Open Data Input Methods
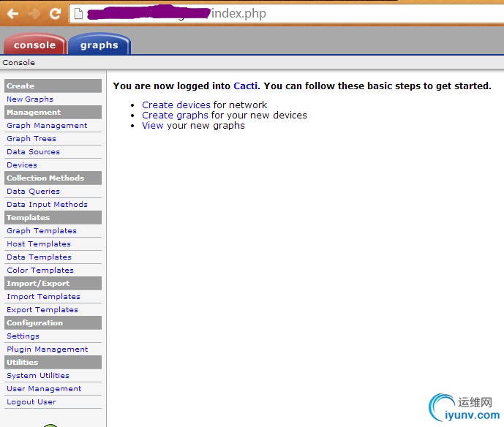 (48, 204)
